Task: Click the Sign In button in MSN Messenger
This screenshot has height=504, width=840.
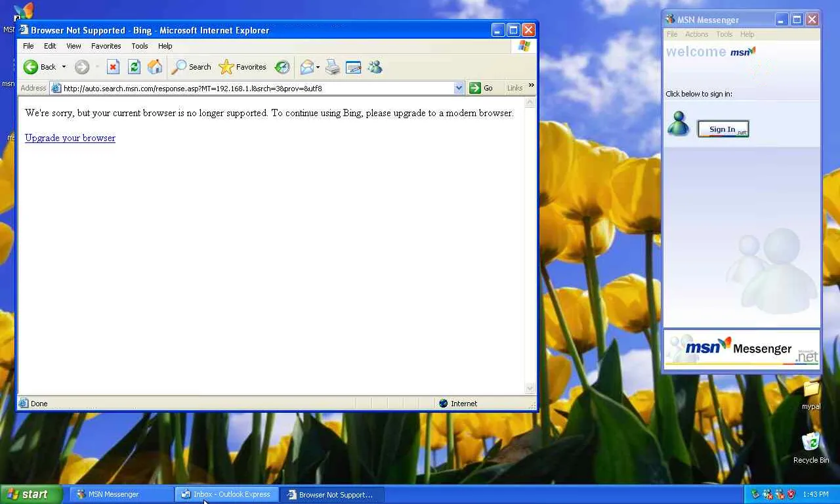Action: (x=723, y=129)
